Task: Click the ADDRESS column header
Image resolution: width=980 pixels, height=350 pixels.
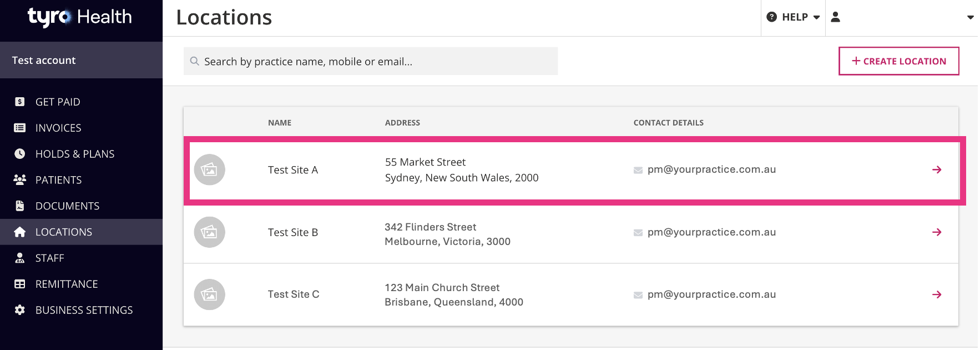Action: coord(402,123)
